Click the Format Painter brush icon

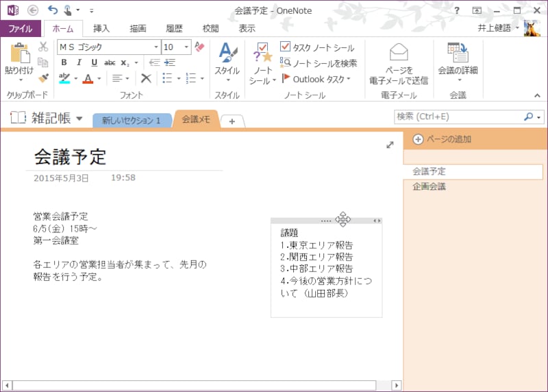coord(43,78)
